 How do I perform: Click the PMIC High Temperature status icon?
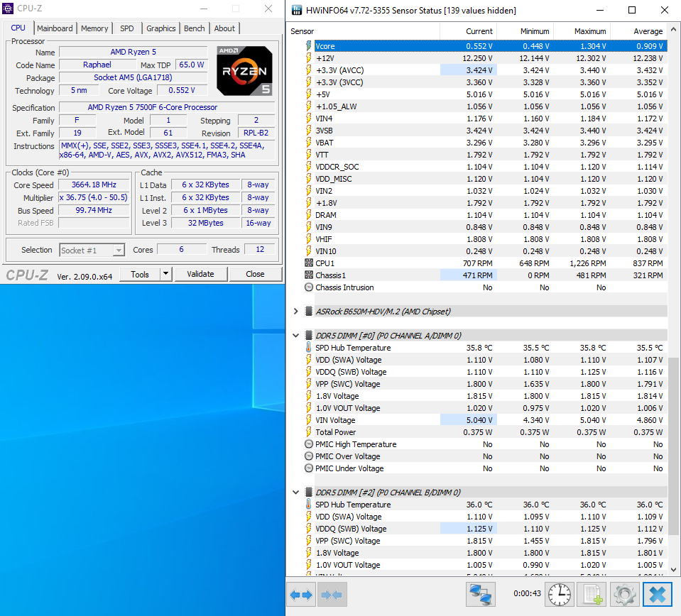coord(308,444)
